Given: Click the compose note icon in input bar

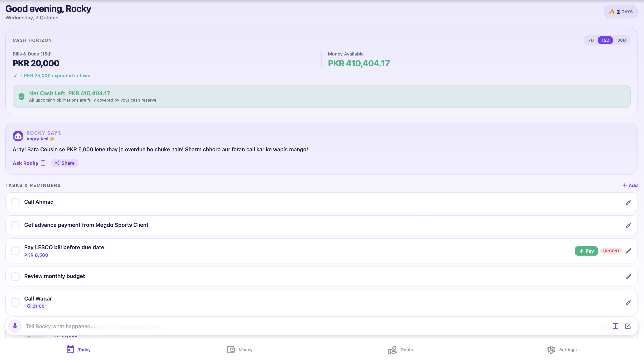Looking at the screenshot, I should pyautogui.click(x=628, y=326).
